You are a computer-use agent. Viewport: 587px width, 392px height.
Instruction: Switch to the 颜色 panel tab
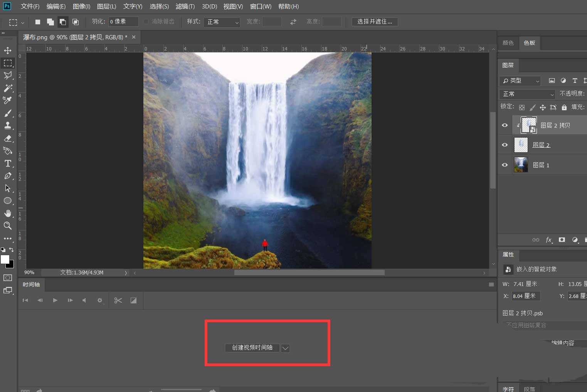click(508, 43)
